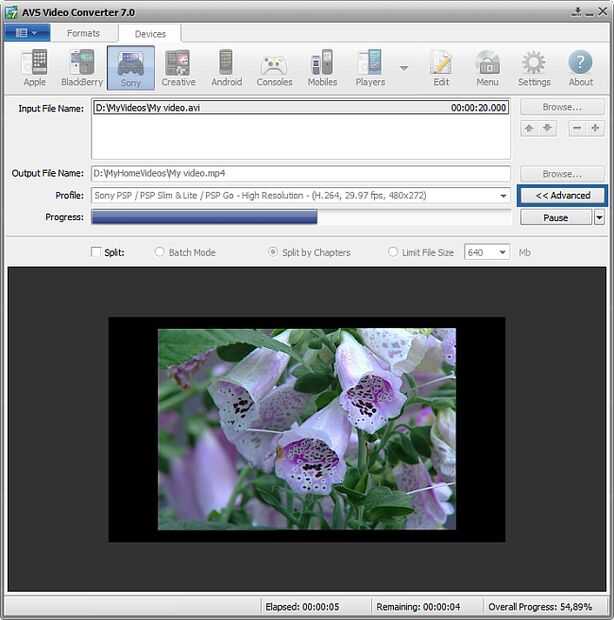Select the Sony devices icon
614x620 pixels.
tap(130, 68)
